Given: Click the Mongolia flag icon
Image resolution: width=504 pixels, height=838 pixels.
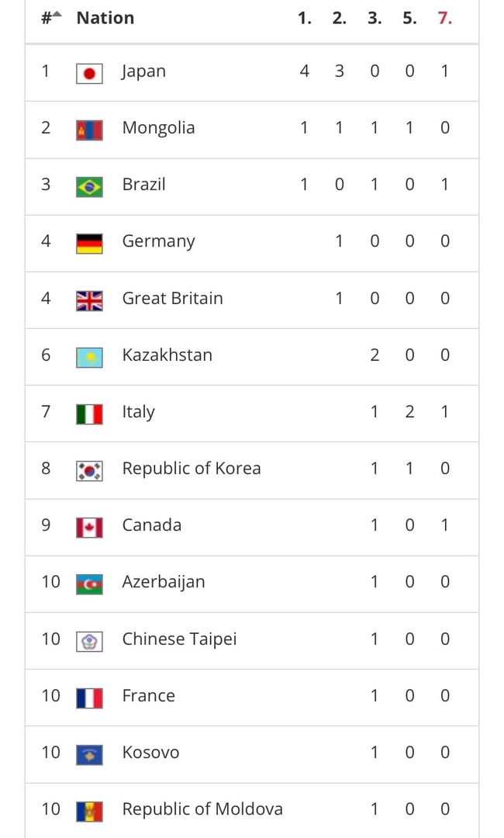Looking at the screenshot, I should 89,130.
